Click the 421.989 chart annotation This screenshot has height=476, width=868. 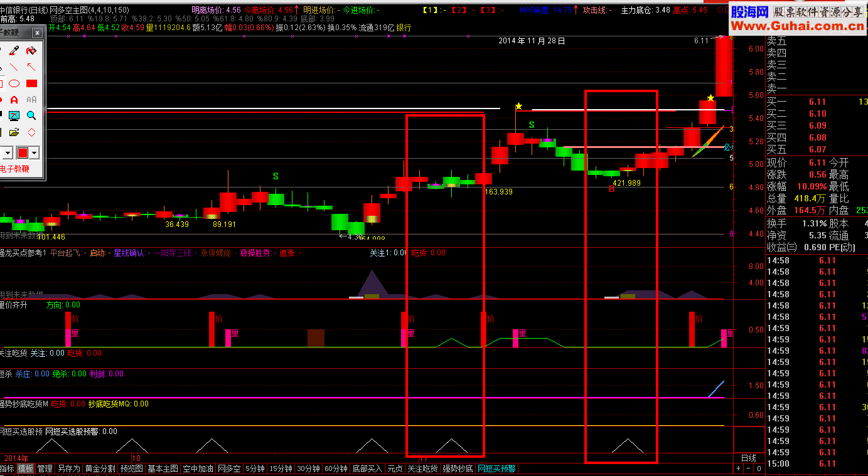point(626,183)
